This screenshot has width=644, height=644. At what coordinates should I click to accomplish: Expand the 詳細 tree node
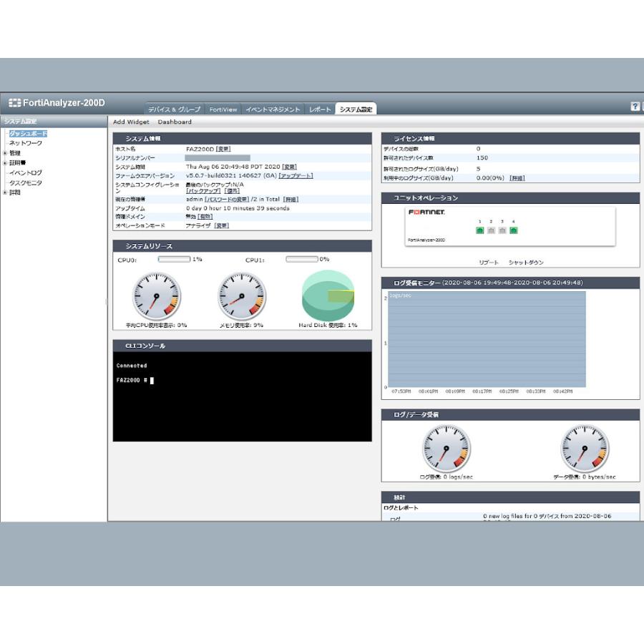pyautogui.click(x=5, y=192)
